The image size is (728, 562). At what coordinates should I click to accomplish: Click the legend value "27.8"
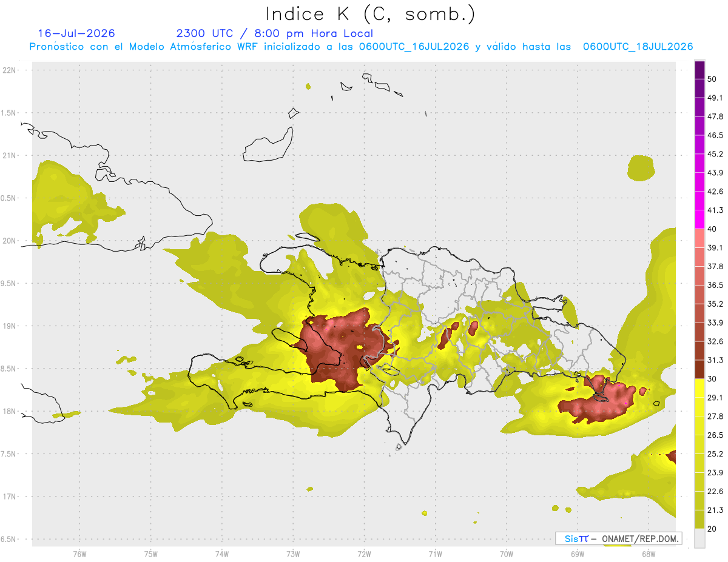[x=715, y=416]
